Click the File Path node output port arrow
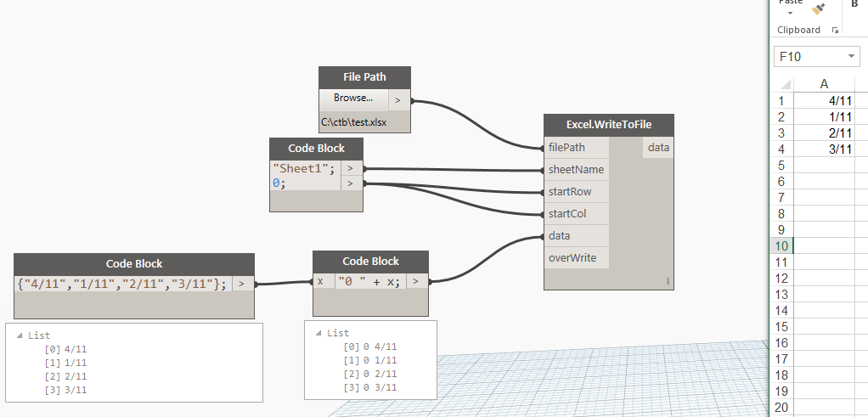The width and height of the screenshot is (868, 417). coord(399,101)
